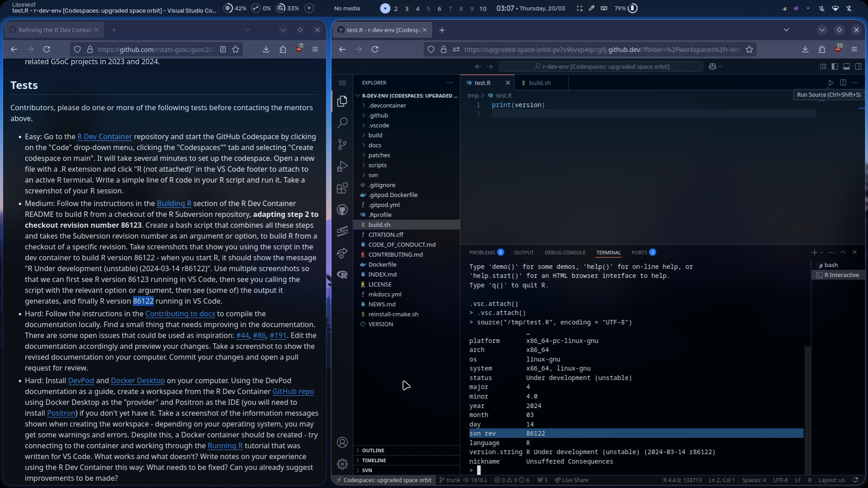Follow the R Dev Container link
The width and height of the screenshot is (868, 488).
click(x=104, y=136)
